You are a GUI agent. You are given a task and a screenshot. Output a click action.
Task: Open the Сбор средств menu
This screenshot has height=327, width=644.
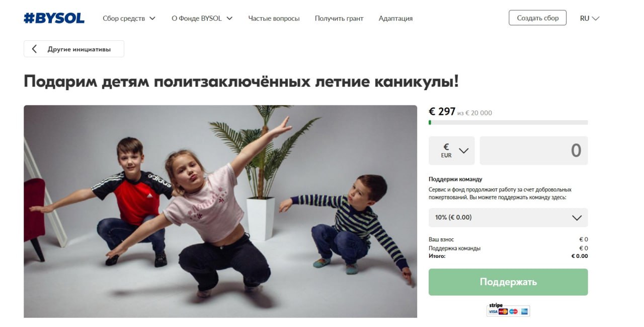[x=129, y=18]
